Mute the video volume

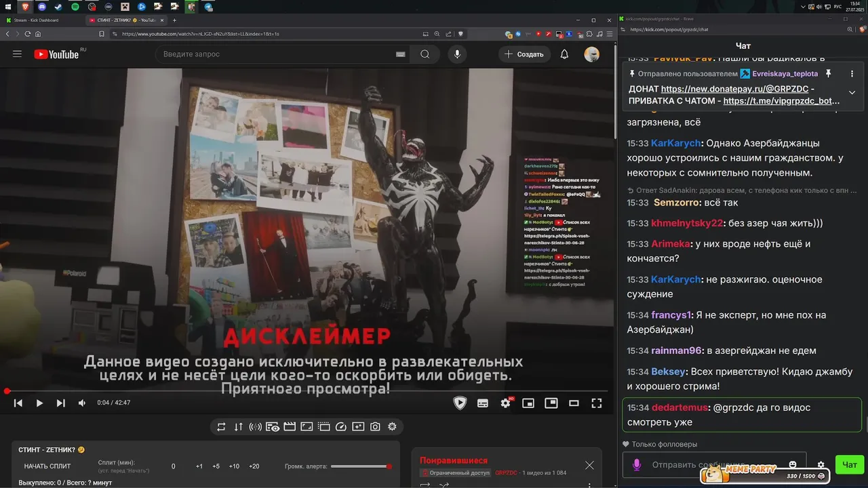point(82,403)
